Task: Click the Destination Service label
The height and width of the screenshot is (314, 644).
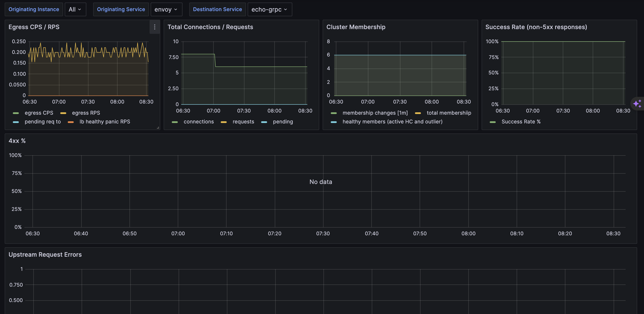Action: point(217,9)
